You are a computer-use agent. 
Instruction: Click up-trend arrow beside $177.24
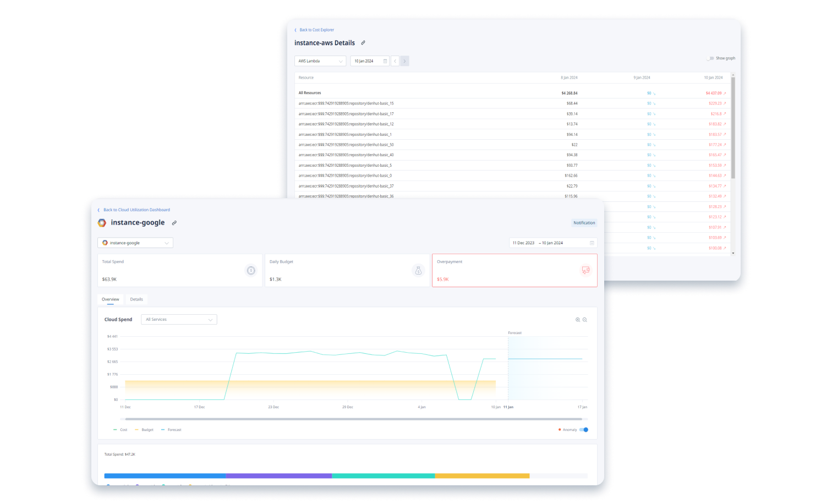pyautogui.click(x=725, y=145)
